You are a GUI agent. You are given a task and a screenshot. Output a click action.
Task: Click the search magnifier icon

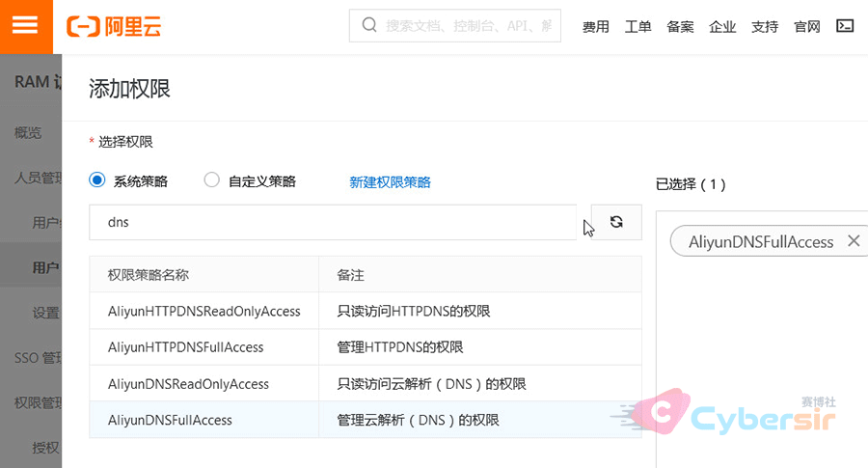368,26
